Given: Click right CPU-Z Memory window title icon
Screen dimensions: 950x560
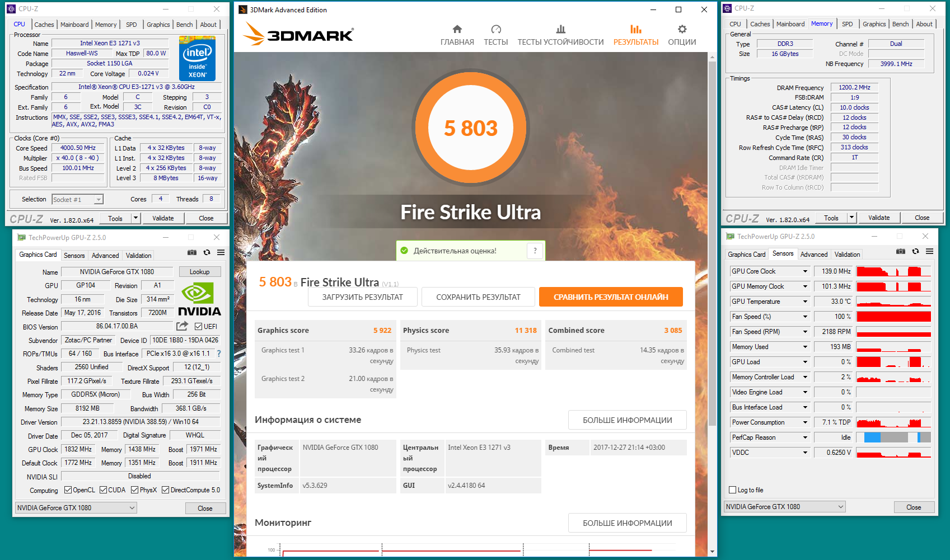Looking at the screenshot, I should (727, 8).
